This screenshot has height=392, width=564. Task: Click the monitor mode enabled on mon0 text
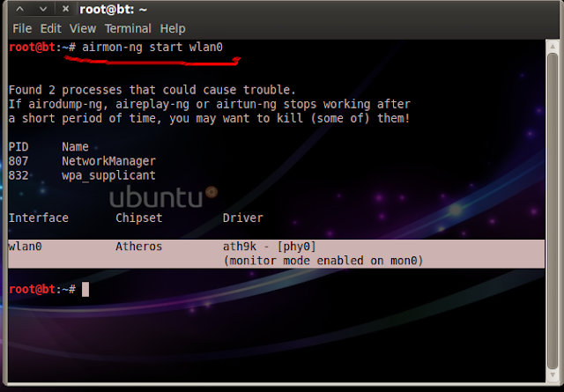[323, 261]
